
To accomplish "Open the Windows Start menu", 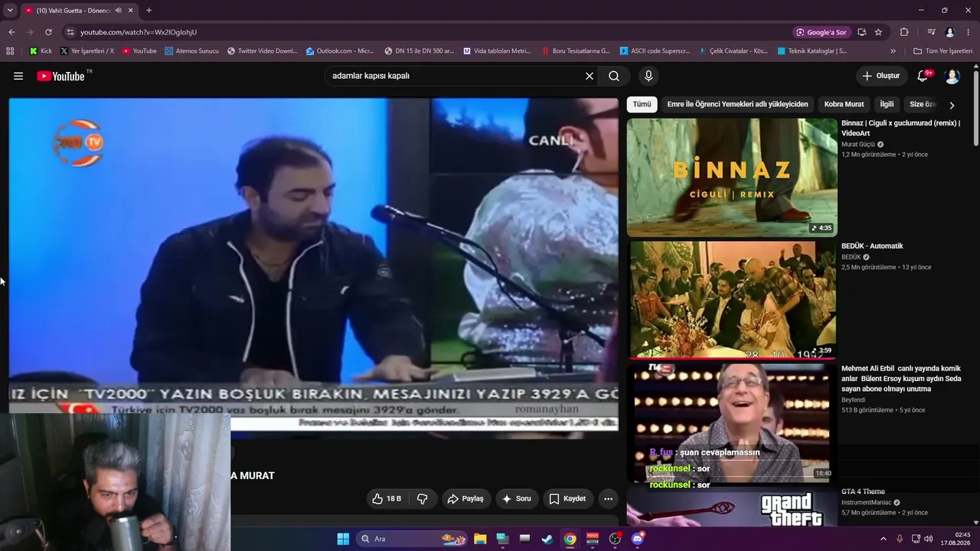I will coord(343,539).
